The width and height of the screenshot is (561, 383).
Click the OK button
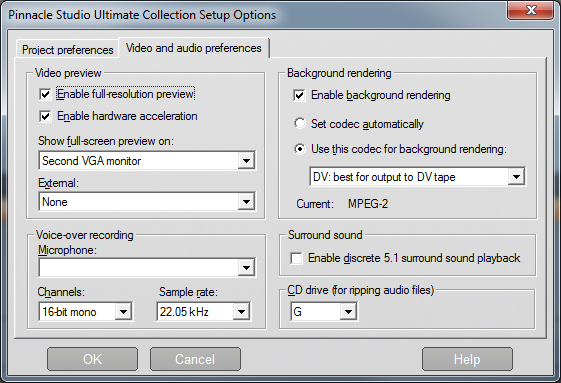(x=92, y=359)
